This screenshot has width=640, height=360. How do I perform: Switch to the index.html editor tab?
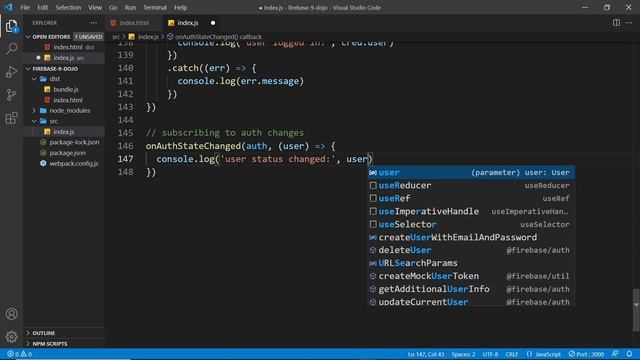134,23
